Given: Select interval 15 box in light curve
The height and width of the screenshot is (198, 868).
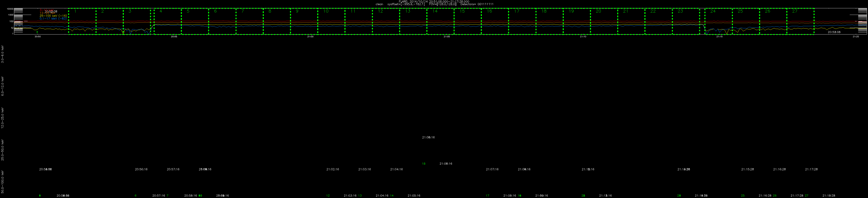Looking at the screenshot, I should click(468, 21).
